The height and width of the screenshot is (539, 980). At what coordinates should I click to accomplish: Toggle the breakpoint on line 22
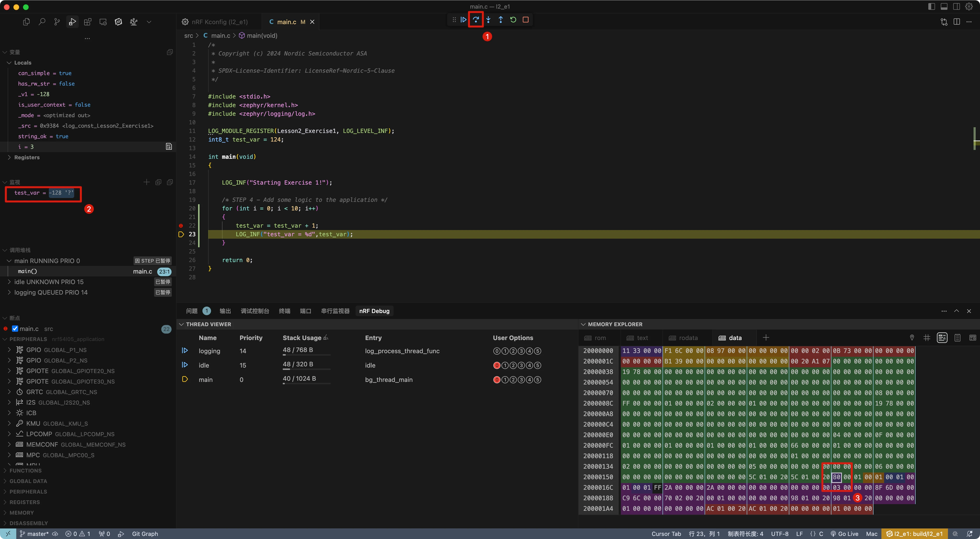coord(181,226)
